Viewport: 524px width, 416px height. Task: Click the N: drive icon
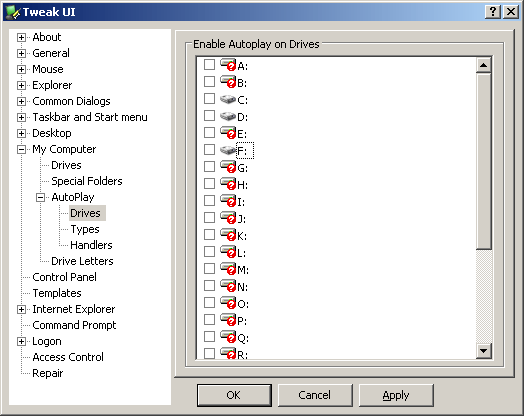tap(228, 286)
